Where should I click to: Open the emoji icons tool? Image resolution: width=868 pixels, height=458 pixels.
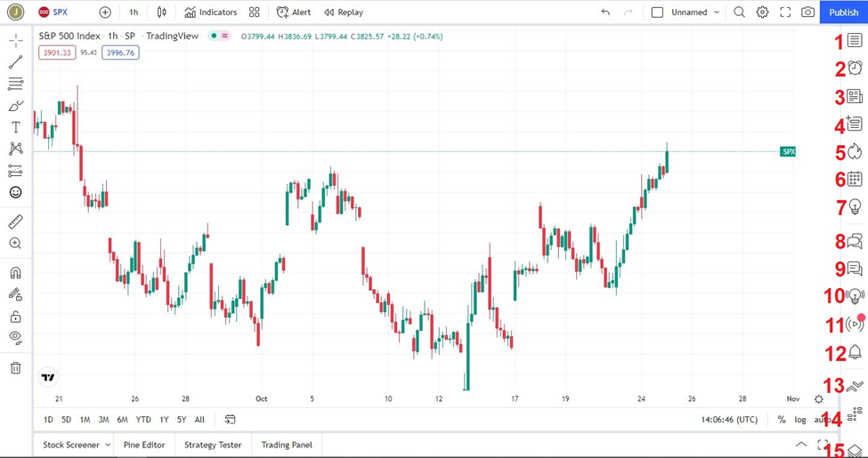(x=15, y=192)
